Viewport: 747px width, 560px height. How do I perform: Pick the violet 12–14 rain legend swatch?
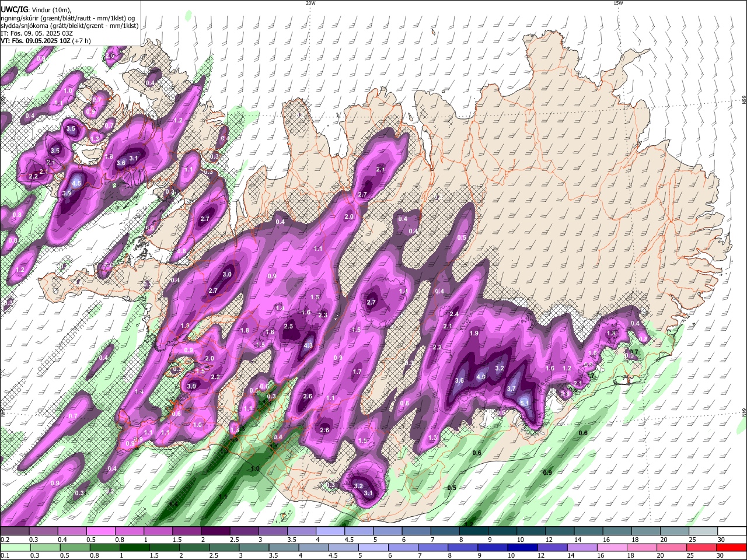click(x=551, y=547)
